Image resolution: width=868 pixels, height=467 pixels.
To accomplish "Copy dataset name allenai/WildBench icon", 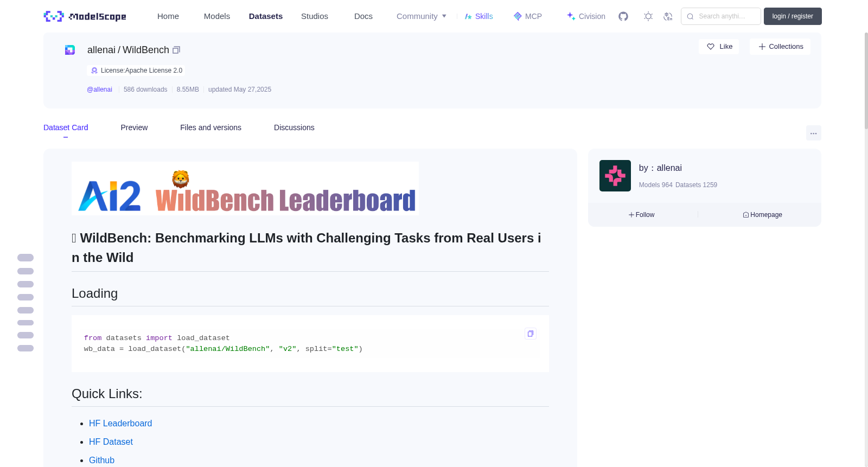I will (x=176, y=50).
